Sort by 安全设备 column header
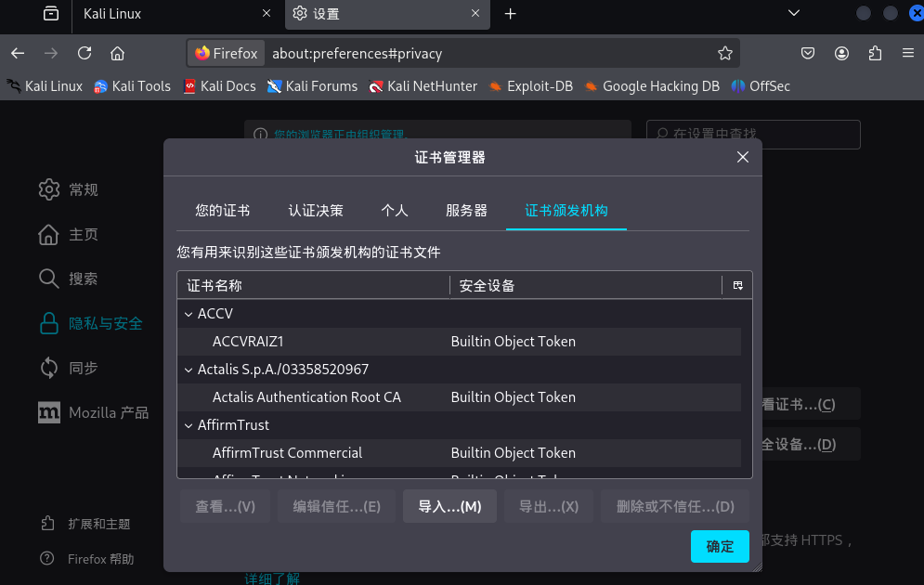Image resolution: width=924 pixels, height=585 pixels. tap(586, 286)
